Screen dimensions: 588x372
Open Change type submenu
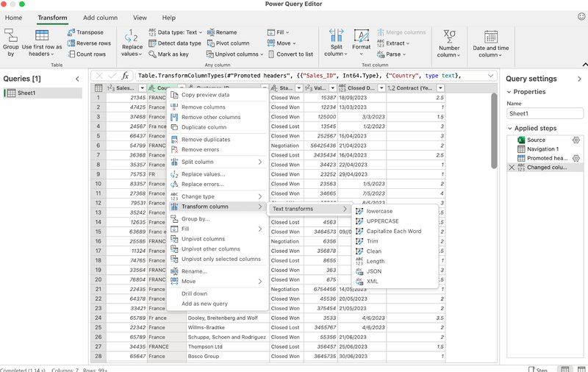(218, 196)
